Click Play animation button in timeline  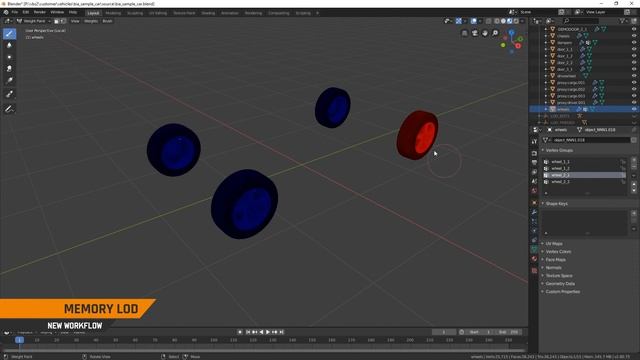(x=268, y=332)
